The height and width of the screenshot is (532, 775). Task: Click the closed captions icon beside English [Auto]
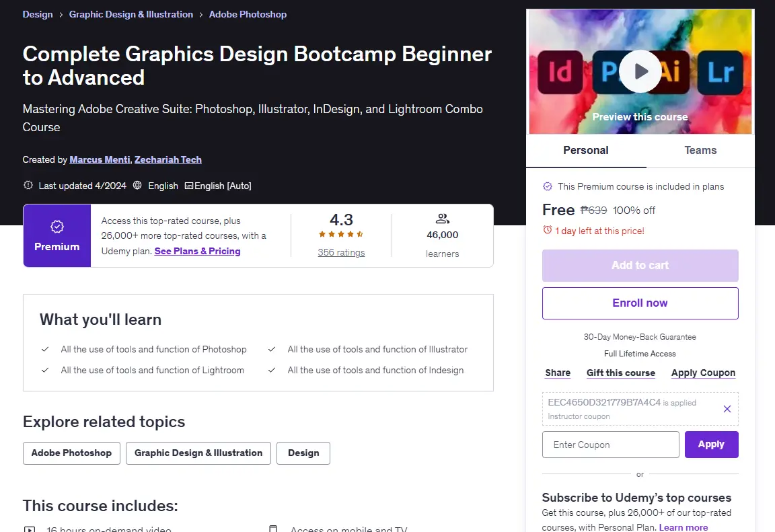(x=189, y=186)
